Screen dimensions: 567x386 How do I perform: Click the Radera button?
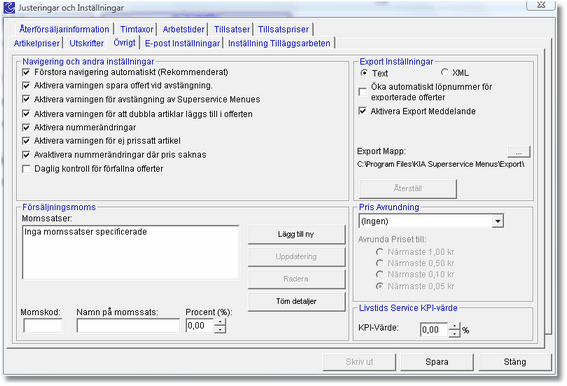[296, 279]
